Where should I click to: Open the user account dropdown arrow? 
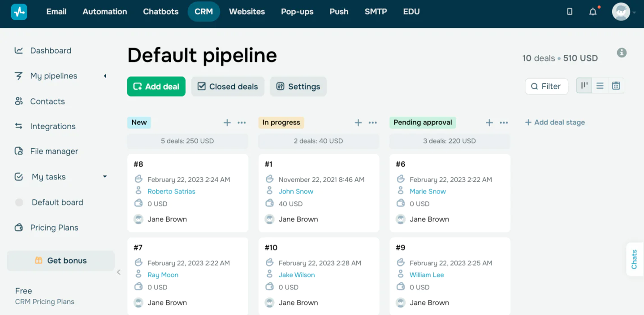(x=634, y=13)
